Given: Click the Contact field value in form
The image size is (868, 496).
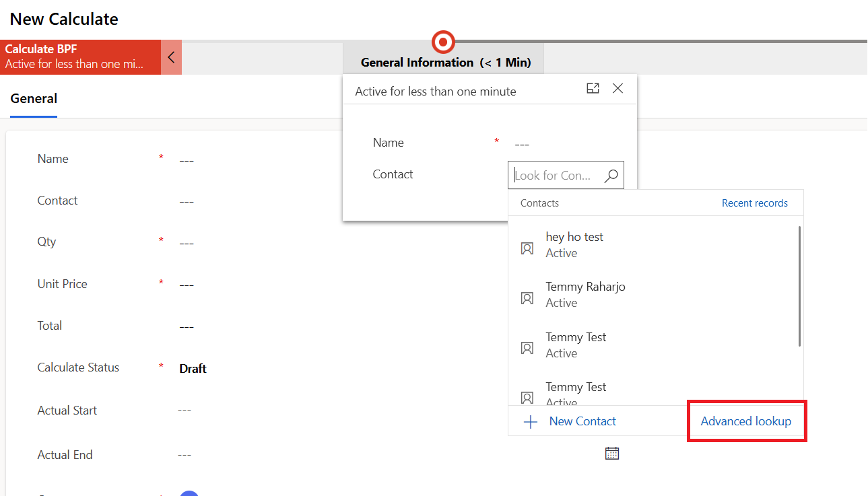Looking at the screenshot, I should tap(187, 202).
